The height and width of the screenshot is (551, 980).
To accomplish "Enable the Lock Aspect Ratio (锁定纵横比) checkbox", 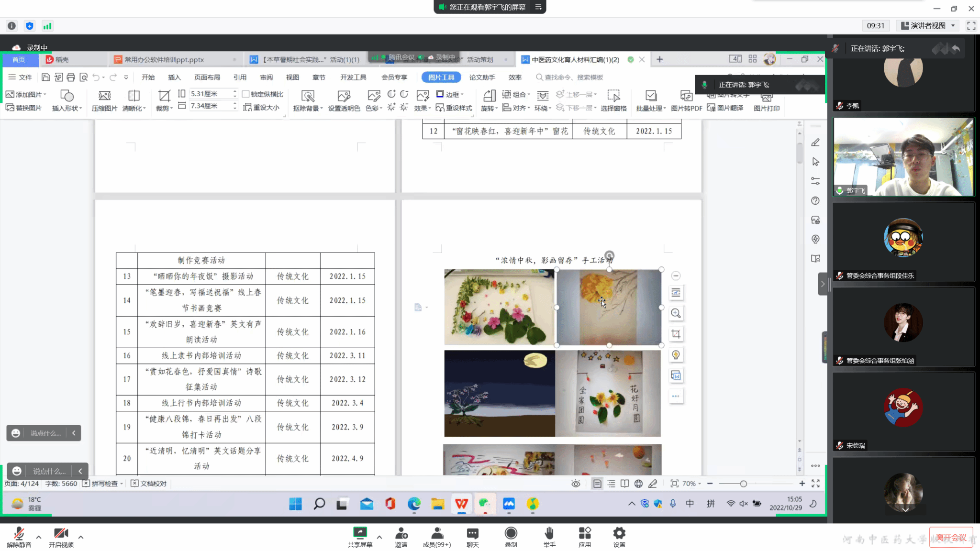I will pos(246,94).
